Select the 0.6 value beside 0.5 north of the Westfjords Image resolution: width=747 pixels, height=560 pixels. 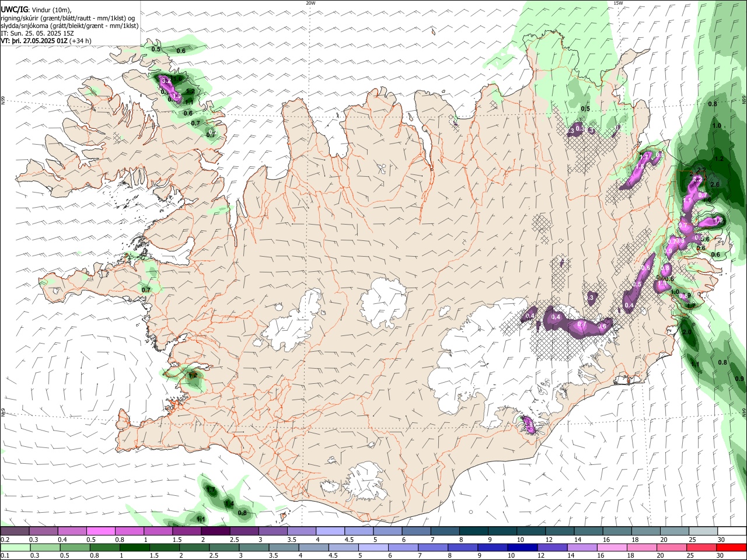click(x=181, y=51)
